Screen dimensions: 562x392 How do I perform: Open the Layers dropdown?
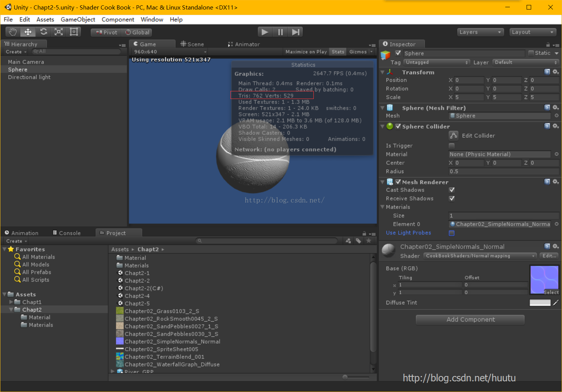coord(481,32)
